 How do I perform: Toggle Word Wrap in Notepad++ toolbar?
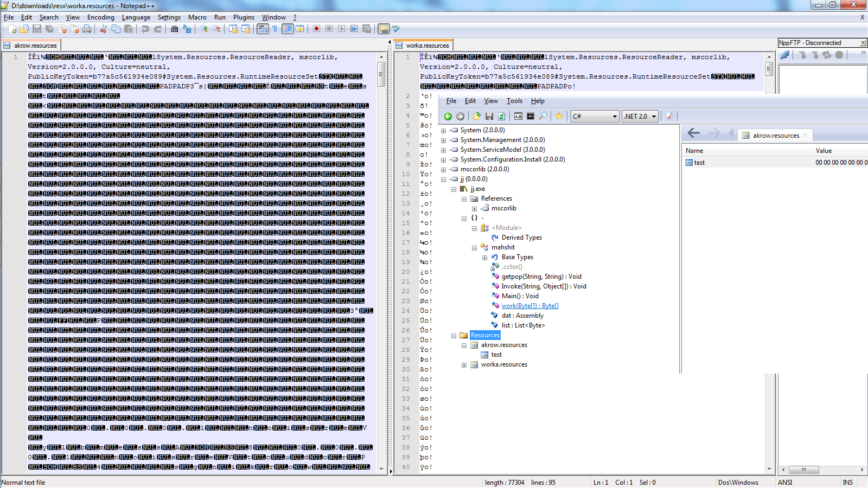click(x=263, y=29)
